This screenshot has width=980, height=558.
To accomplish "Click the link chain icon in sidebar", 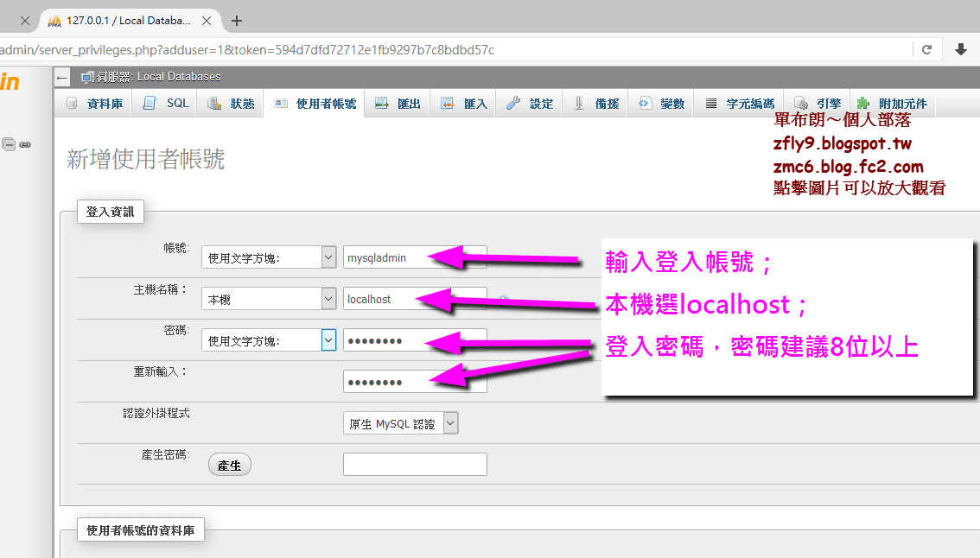I will point(25,145).
